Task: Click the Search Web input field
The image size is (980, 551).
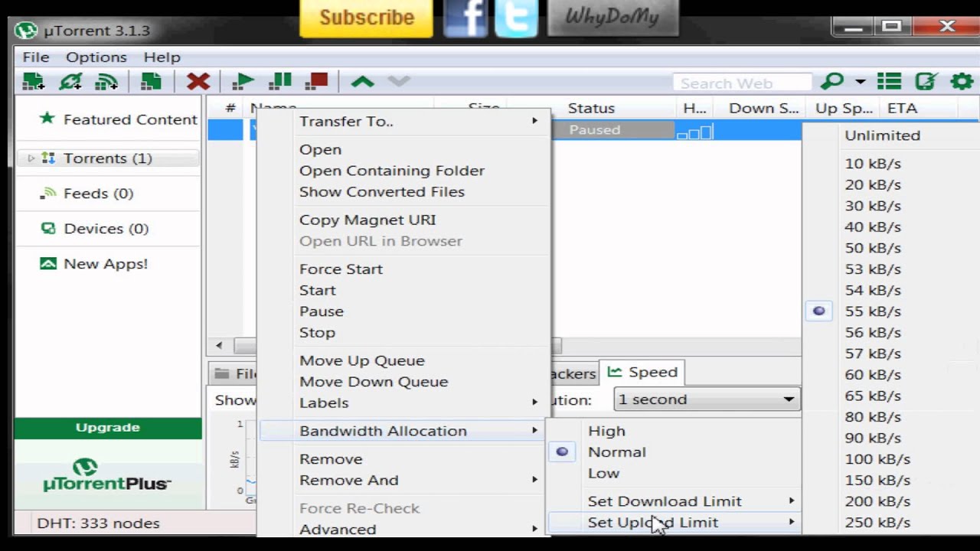Action: [741, 83]
